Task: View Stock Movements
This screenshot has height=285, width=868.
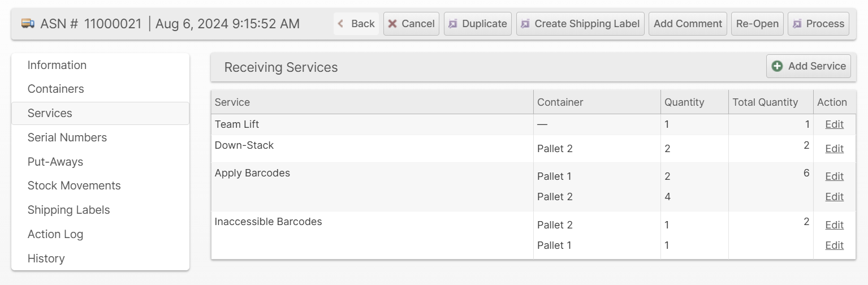Action: [x=74, y=185]
